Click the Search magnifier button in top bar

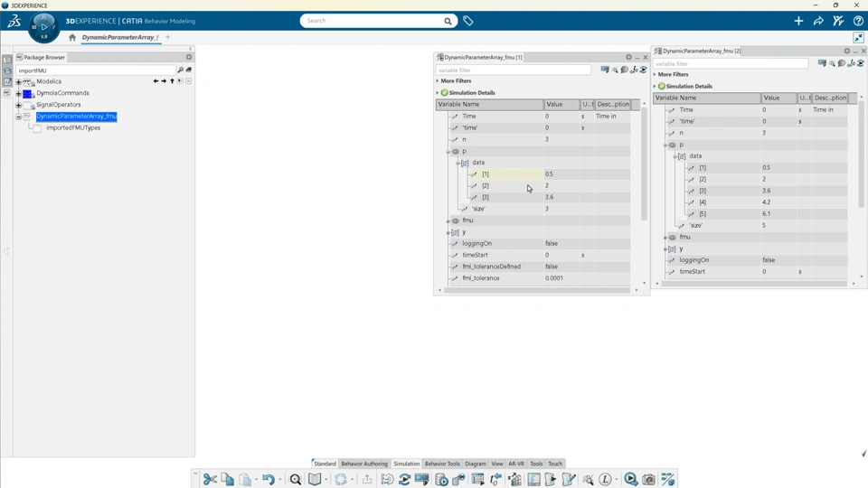tap(448, 21)
